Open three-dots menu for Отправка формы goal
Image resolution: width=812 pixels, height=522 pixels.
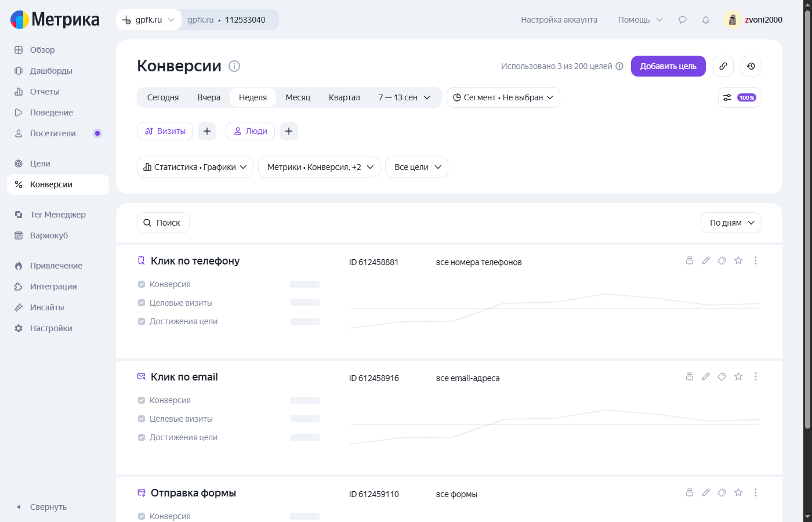[756, 492]
